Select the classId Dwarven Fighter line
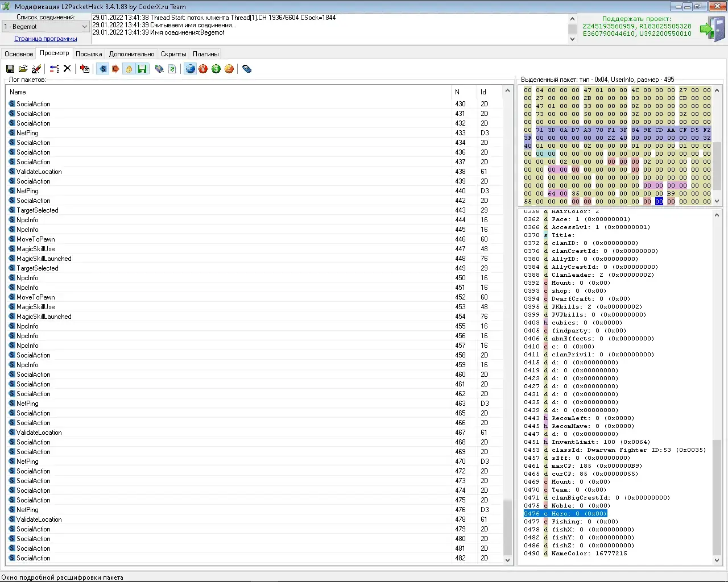Screen dimensions: 728x582 click(x=615, y=450)
